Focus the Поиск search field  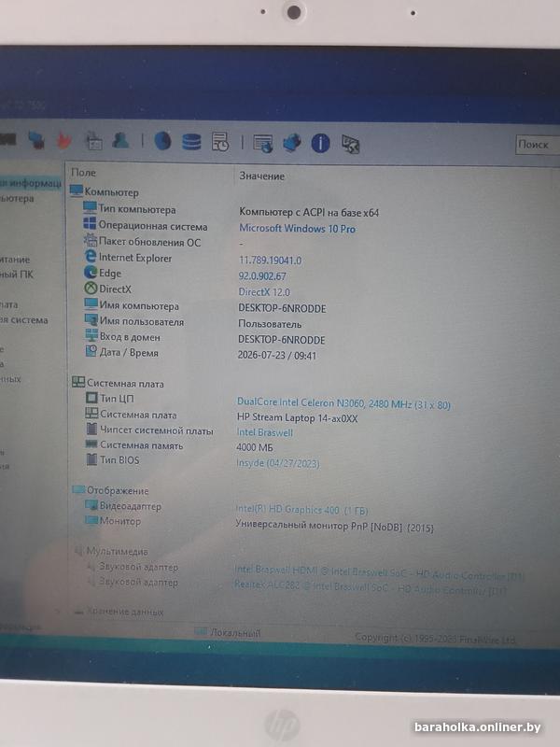(x=538, y=145)
